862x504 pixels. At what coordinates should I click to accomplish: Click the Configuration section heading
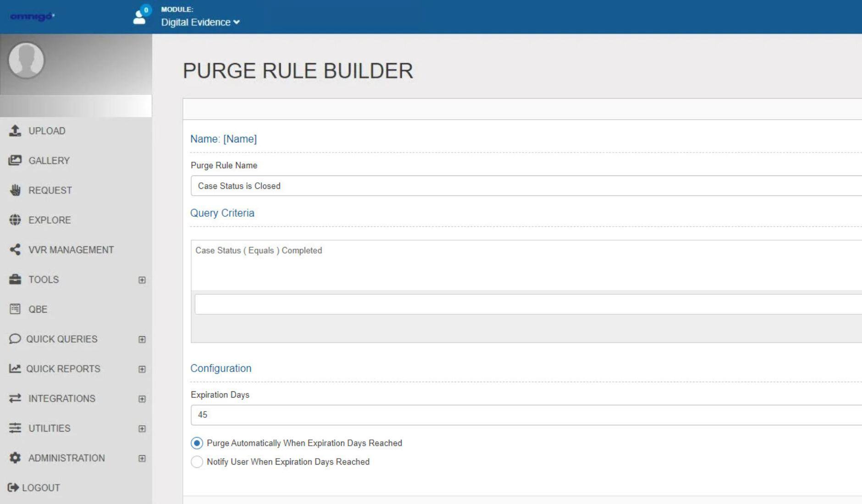(221, 368)
